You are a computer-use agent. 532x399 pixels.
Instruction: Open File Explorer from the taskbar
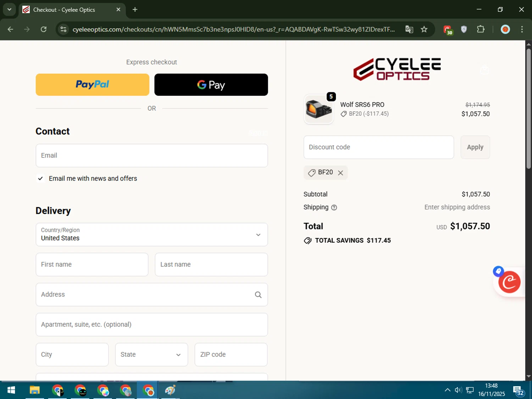pos(34,390)
